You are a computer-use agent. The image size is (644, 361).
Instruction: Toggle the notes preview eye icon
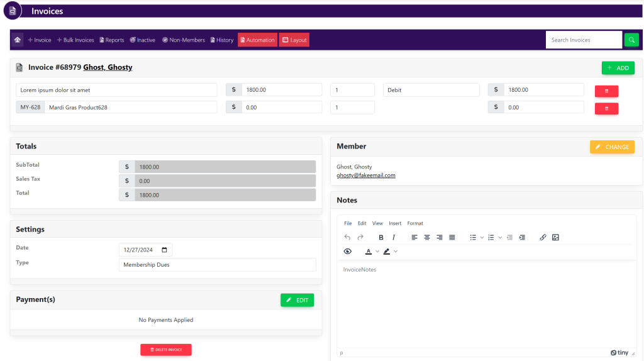(x=347, y=252)
